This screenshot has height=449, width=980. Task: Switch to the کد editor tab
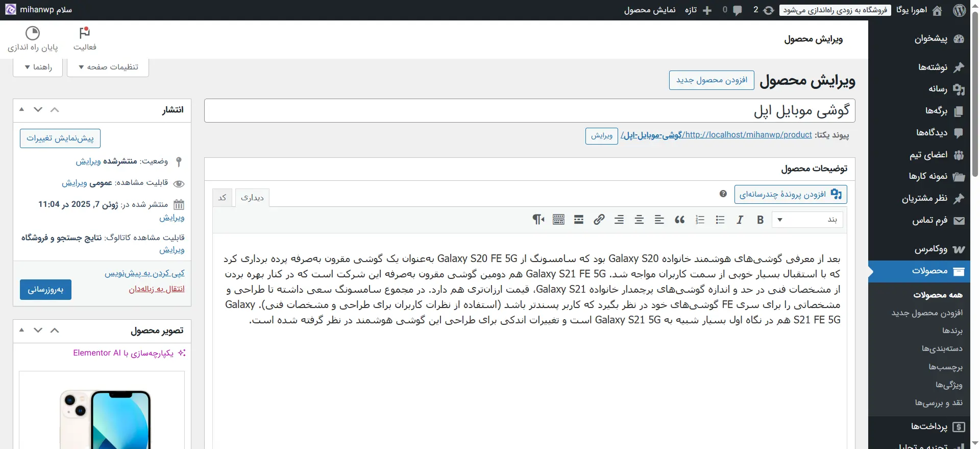coord(223,198)
